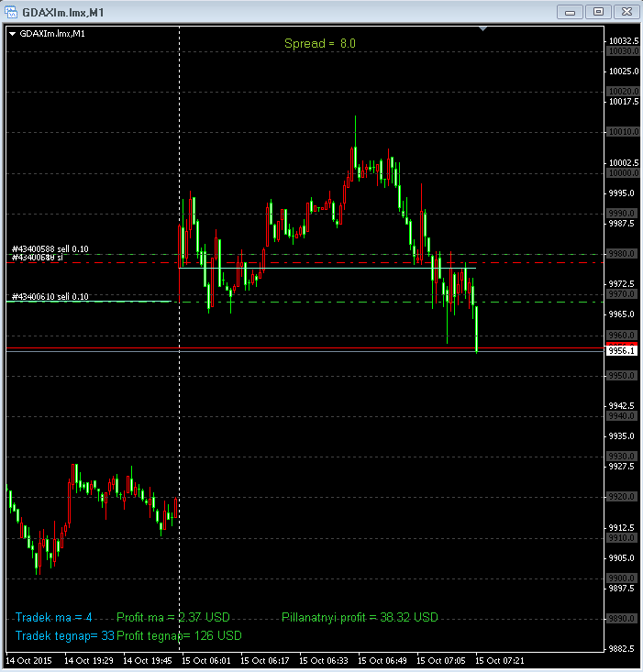
Task: Minimize the GDAXIm.lmx,M1 chart window
Action: click(x=571, y=12)
